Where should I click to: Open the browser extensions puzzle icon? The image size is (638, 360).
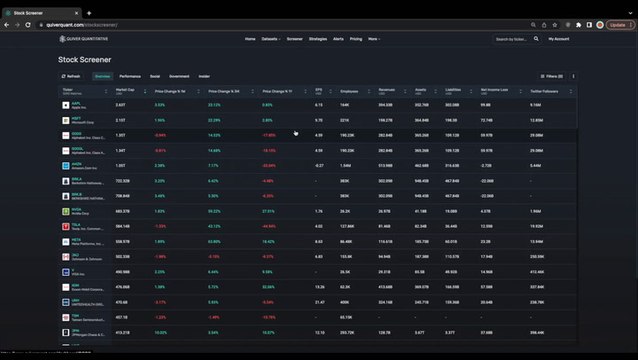pos(579,25)
